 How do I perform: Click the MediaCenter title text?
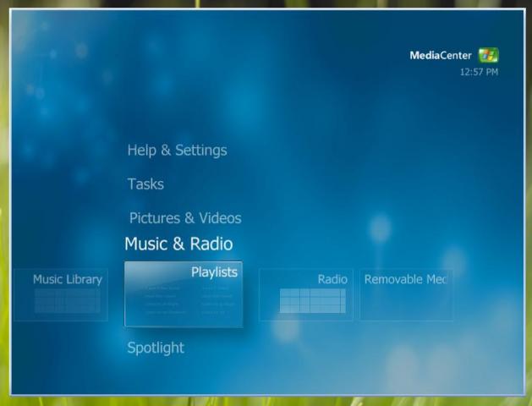pyautogui.click(x=441, y=56)
